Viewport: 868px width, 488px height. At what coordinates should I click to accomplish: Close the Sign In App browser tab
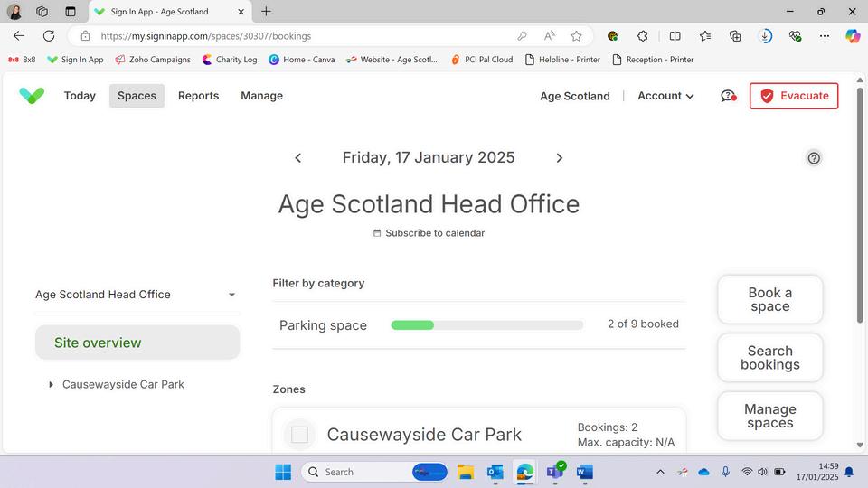coord(241,11)
